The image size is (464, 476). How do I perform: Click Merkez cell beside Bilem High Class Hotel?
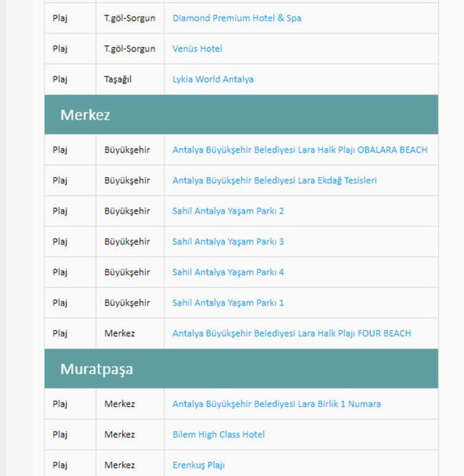[x=119, y=434]
